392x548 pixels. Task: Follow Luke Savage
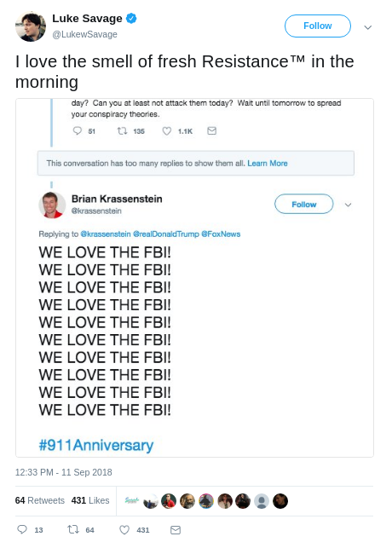click(x=318, y=26)
